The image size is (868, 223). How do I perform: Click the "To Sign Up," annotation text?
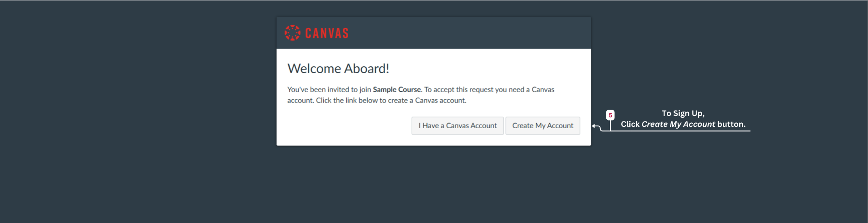[683, 113]
